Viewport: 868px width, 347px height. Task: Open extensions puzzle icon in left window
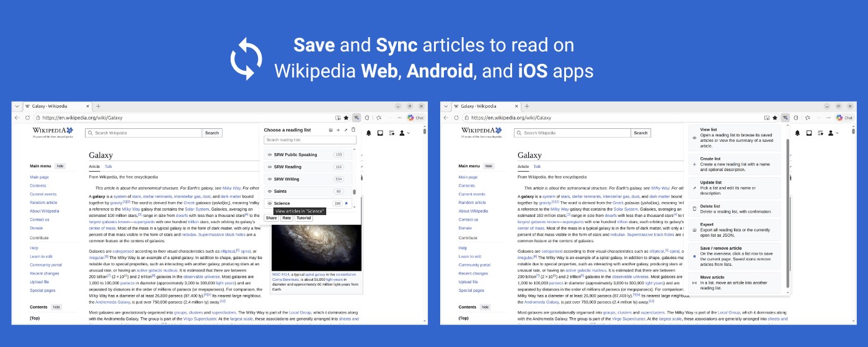pos(367,117)
